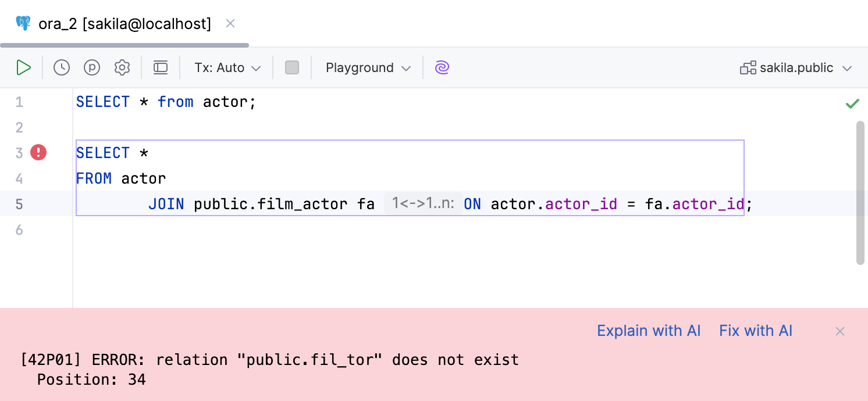
Task: Click the Fix with AI link
Action: point(755,330)
